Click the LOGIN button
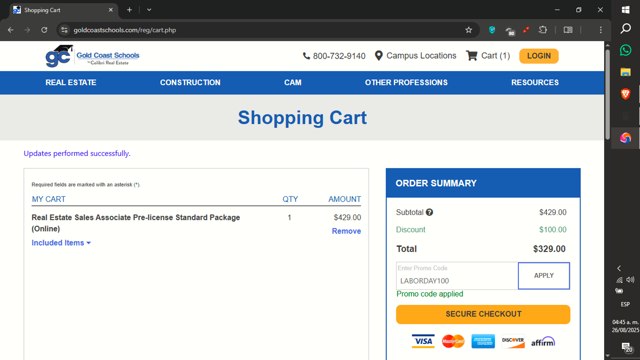Screen dimensions: 640x360 click(539, 56)
